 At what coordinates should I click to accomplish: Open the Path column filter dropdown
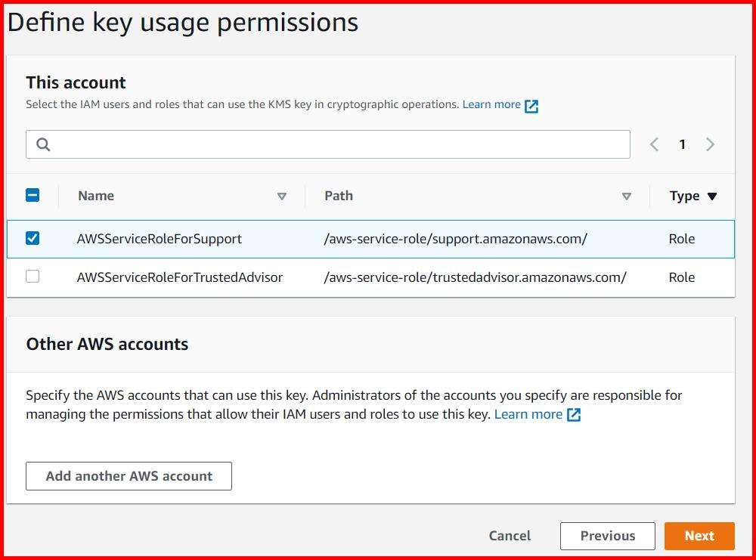627,196
